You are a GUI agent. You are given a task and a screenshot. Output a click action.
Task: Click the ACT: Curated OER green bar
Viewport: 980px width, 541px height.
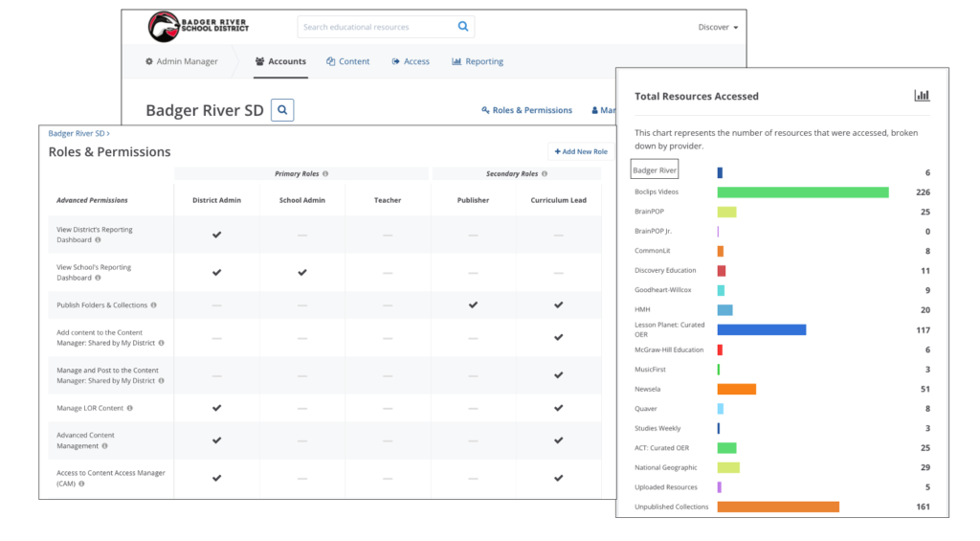pyautogui.click(x=727, y=448)
